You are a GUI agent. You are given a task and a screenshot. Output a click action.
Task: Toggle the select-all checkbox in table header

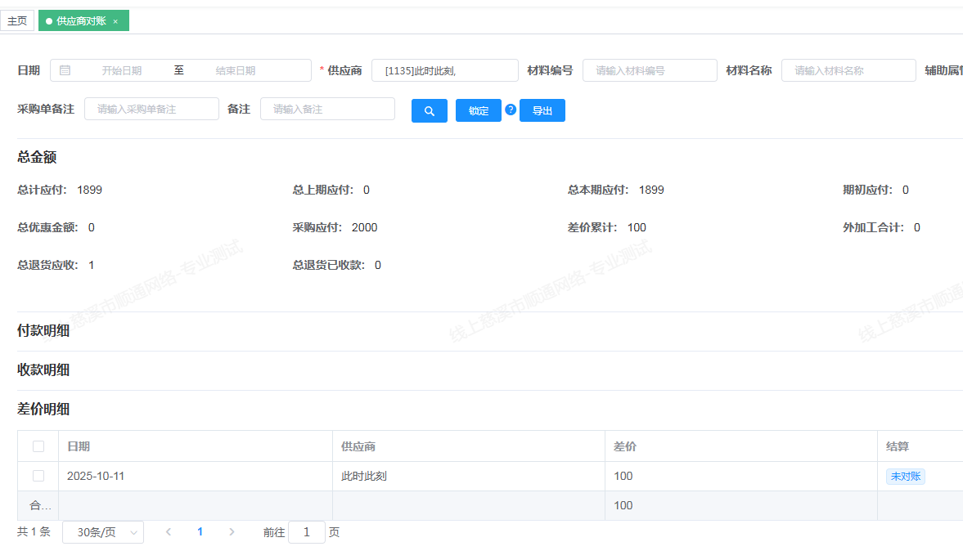pyautogui.click(x=38, y=446)
